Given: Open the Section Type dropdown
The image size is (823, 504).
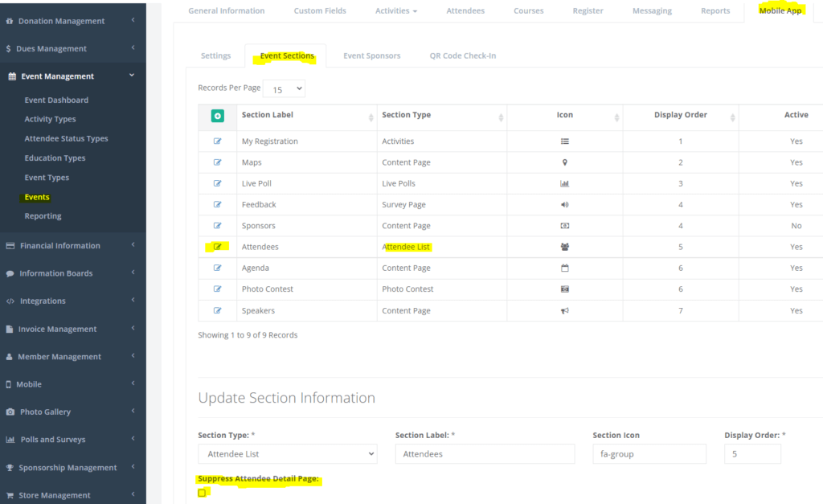Looking at the screenshot, I should pos(287,454).
